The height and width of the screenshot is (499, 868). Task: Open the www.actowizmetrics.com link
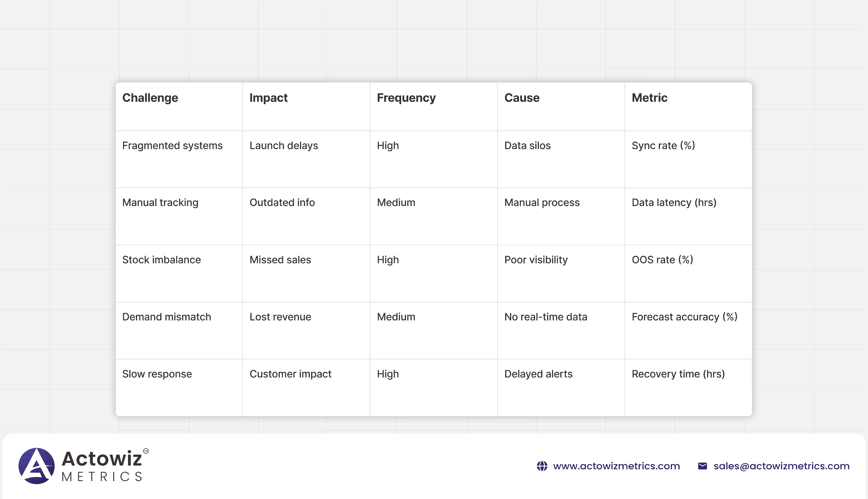(x=616, y=466)
